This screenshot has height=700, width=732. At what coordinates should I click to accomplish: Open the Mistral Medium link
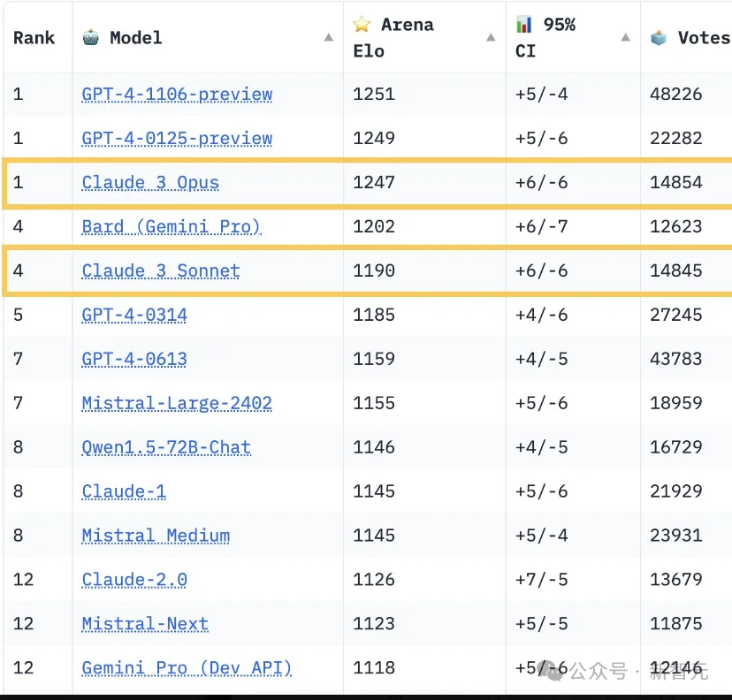[x=156, y=536]
